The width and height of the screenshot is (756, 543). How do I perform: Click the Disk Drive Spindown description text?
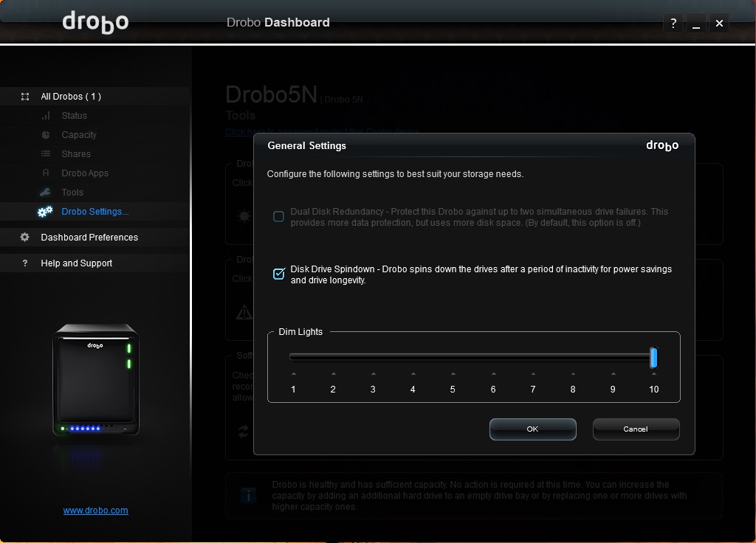[x=481, y=274]
